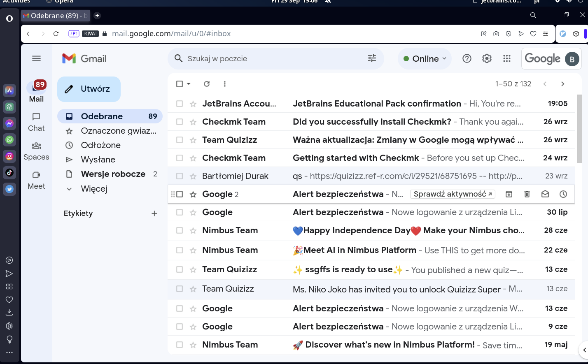Archive the hovered Google 2 email

(509, 194)
